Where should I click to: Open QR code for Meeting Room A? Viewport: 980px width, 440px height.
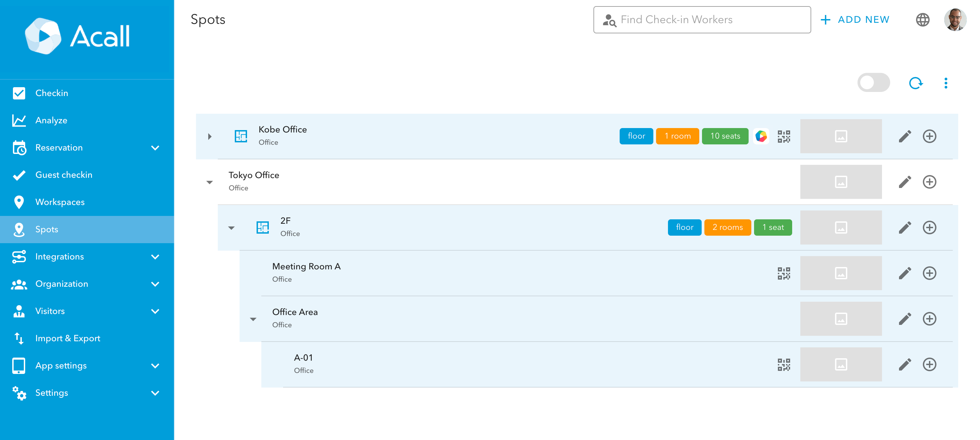pos(784,273)
